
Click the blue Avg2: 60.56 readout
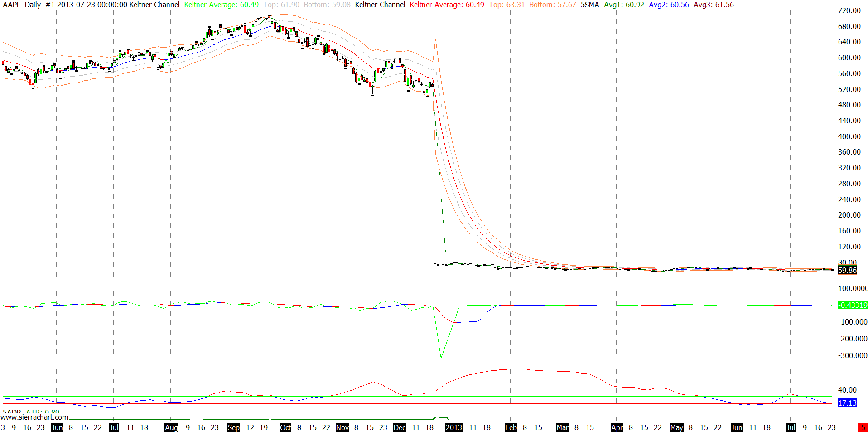pyautogui.click(x=669, y=5)
